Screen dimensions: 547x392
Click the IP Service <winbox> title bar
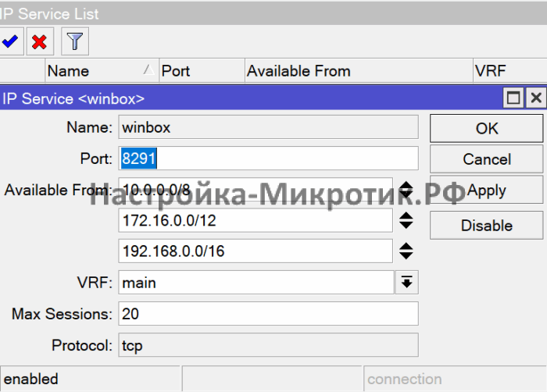251,98
